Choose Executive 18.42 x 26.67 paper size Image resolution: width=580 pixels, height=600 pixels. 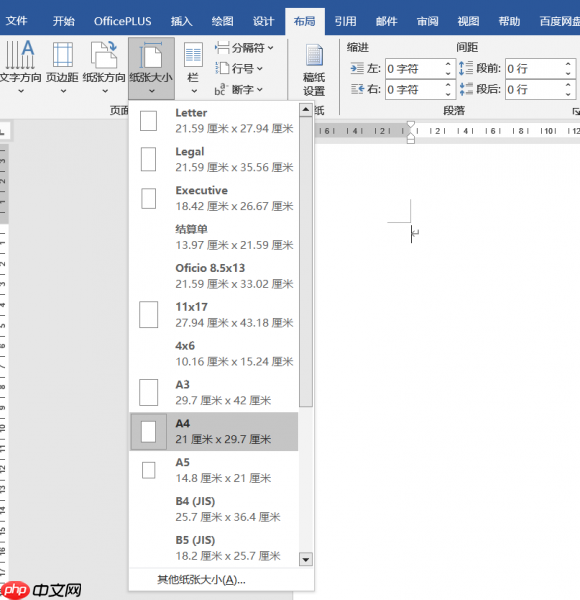[x=214, y=198]
